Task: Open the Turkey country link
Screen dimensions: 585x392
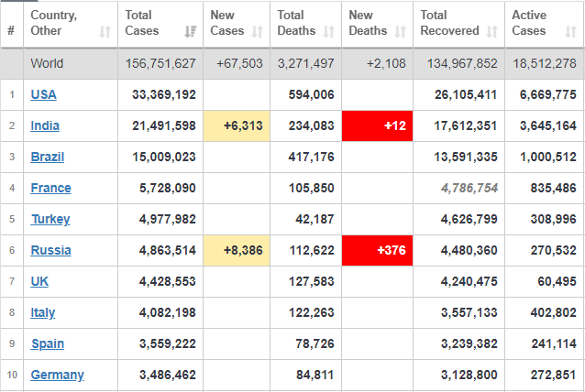Action: (50, 219)
